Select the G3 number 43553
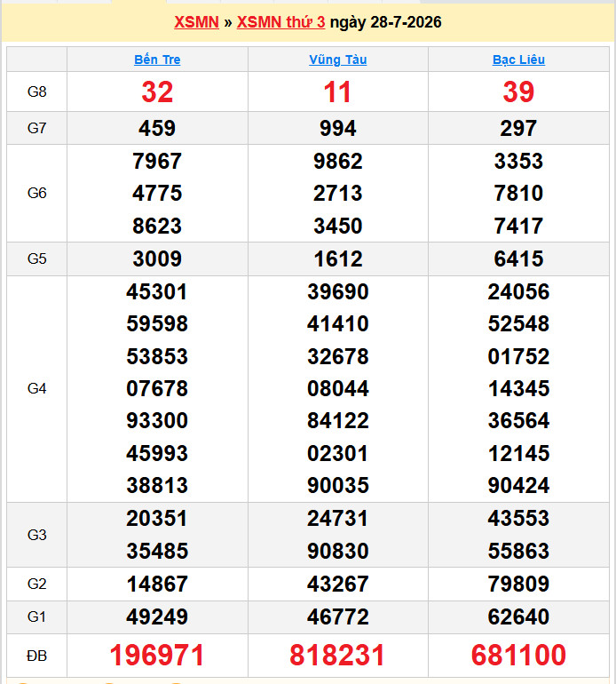Image resolution: width=616 pixels, height=684 pixels. pyautogui.click(x=518, y=518)
